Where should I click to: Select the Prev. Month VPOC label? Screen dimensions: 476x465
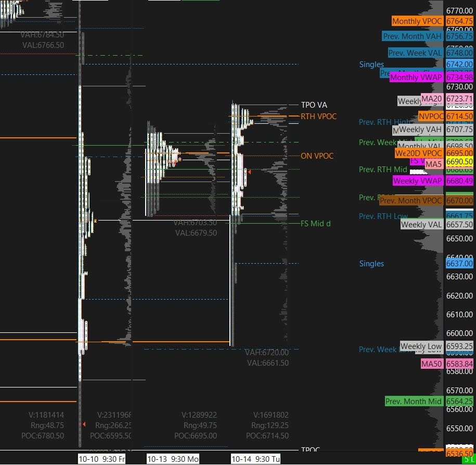[411, 201]
